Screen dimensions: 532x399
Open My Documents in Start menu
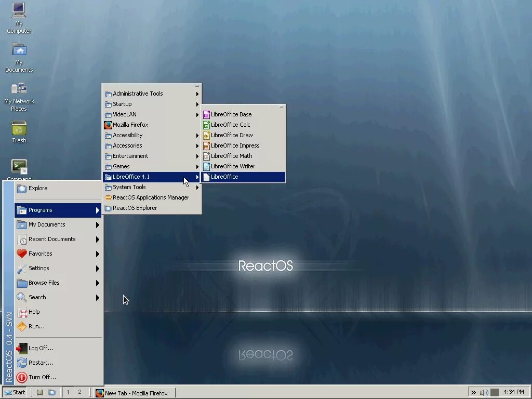pos(58,224)
